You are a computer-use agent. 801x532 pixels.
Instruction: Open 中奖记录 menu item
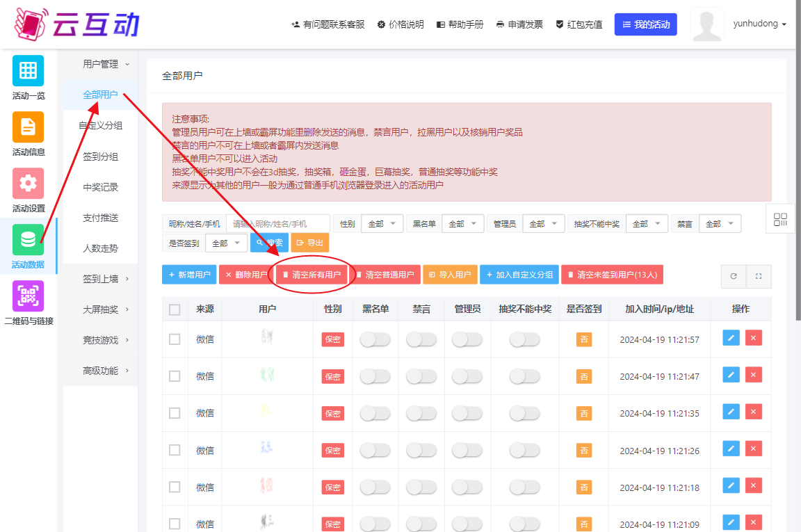pos(101,187)
